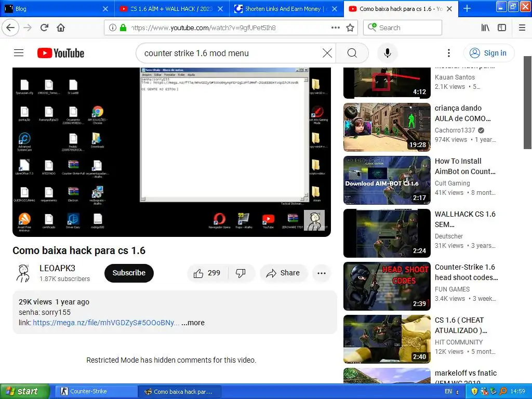532x399 pixels.
Task: Click the 29K views 1 year ago text
Action: click(x=54, y=302)
